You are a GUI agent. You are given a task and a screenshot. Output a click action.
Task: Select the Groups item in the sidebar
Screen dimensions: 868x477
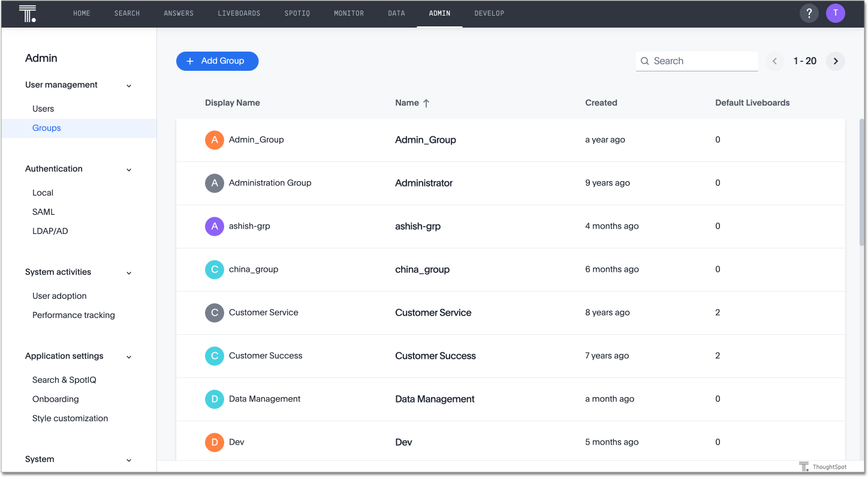click(x=47, y=127)
